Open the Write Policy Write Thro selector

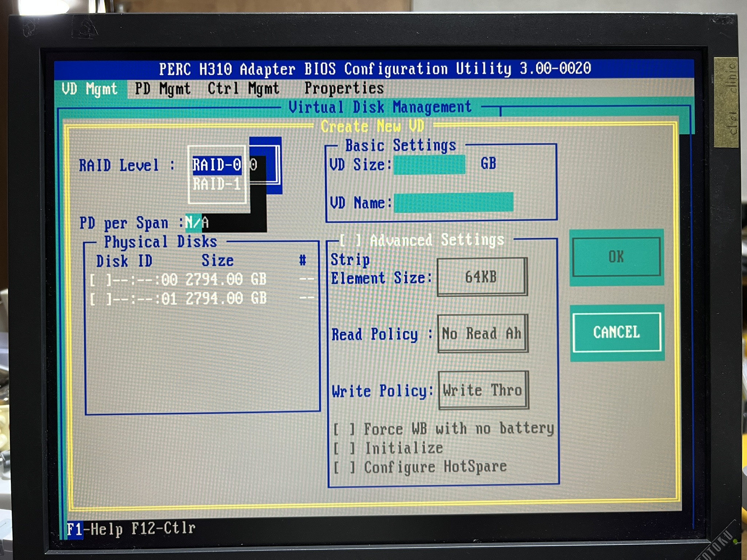tap(483, 390)
